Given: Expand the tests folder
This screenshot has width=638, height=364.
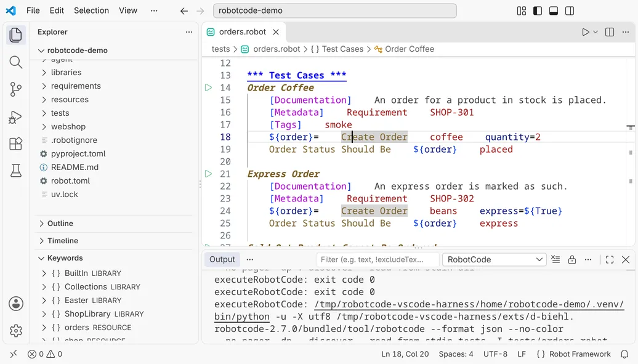Looking at the screenshot, I should pos(115,113).
